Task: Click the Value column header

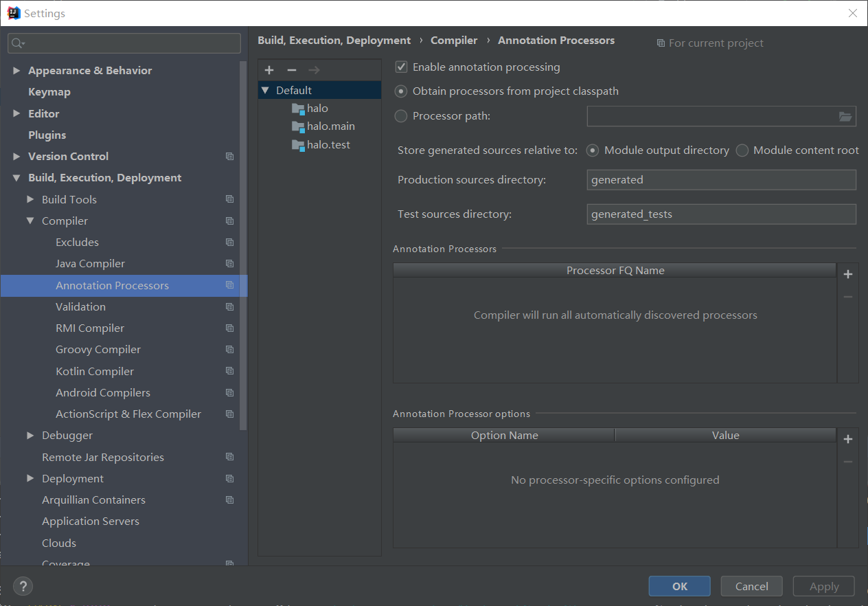Action: pos(726,436)
